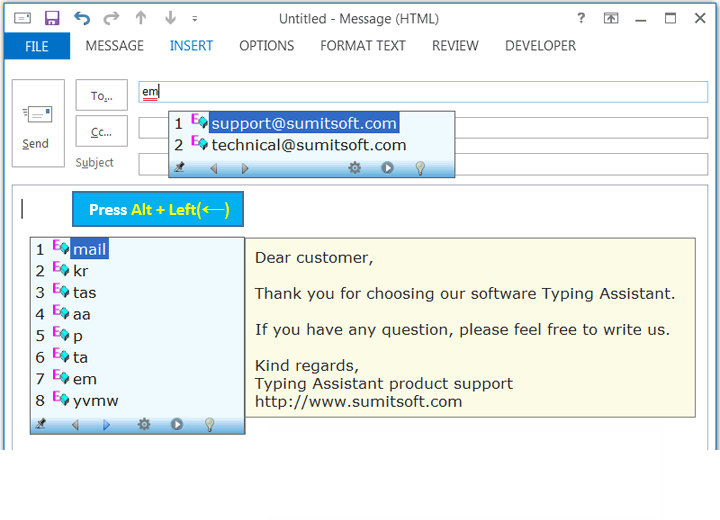Viewport: 720px width, 520px height.
Task: Open the FILE menu
Action: point(37,46)
